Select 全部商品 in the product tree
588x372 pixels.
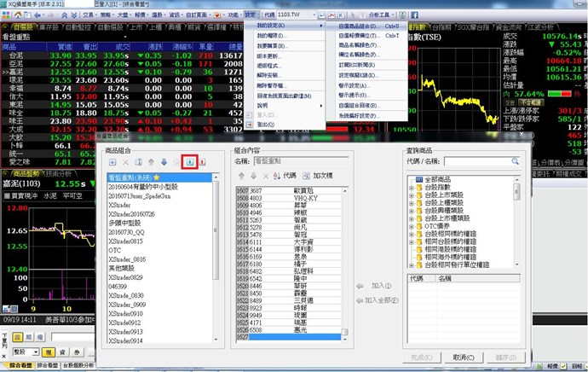click(x=437, y=181)
